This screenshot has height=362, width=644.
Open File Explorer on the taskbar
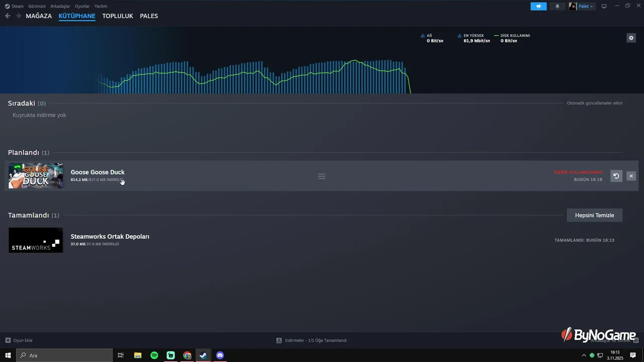(137, 355)
